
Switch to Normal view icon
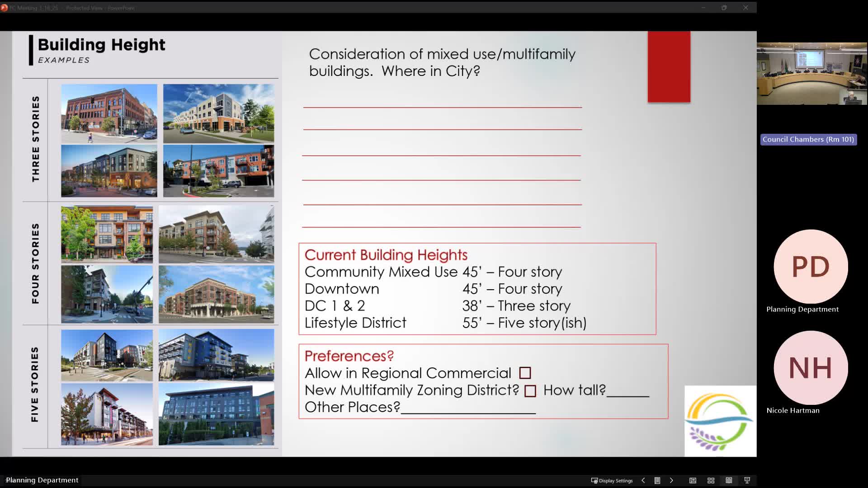click(693, 480)
